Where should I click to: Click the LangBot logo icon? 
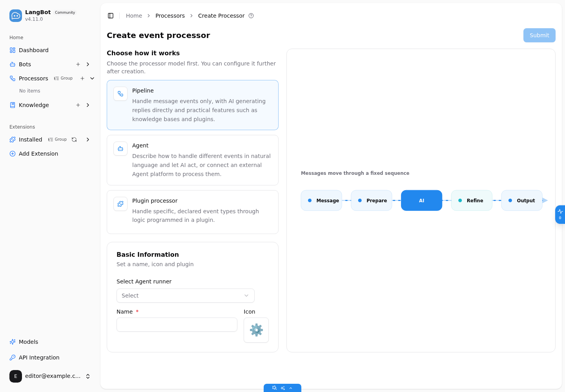tap(16, 16)
